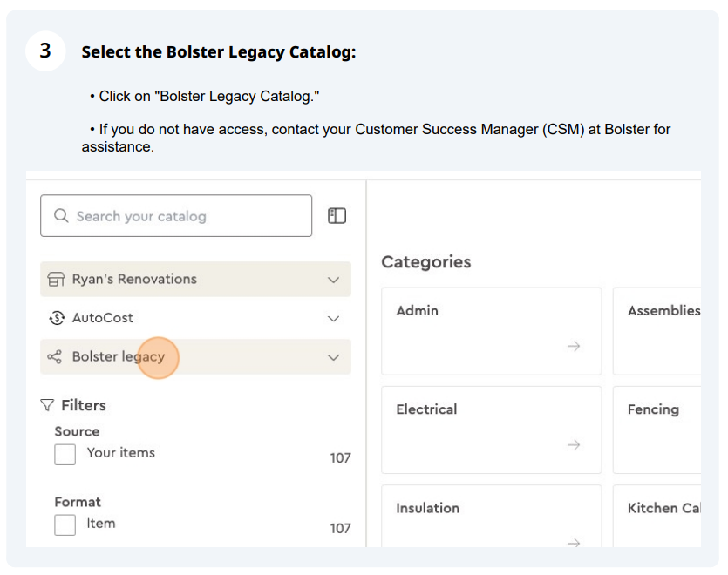
Task: Expand the Bolster legacy chevron
Action: click(x=333, y=357)
